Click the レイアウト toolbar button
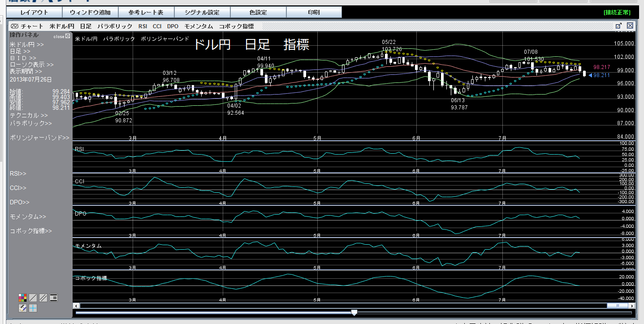This screenshot has height=324, width=644. click(35, 13)
